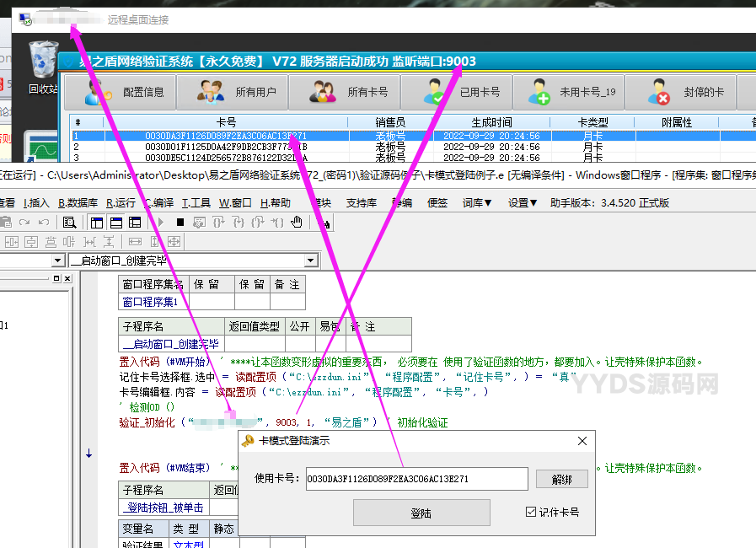Click the hand tool icon in toolbar

[297, 223]
